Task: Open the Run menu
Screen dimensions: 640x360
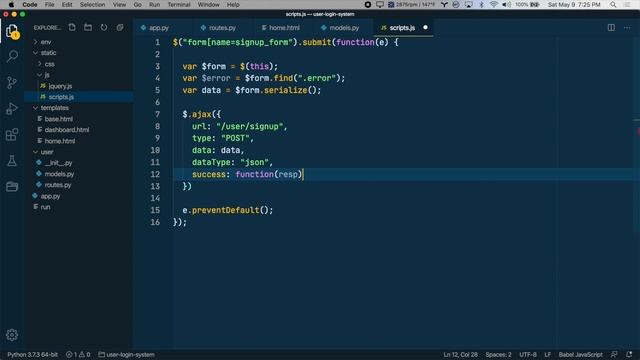Action: coord(154,4)
